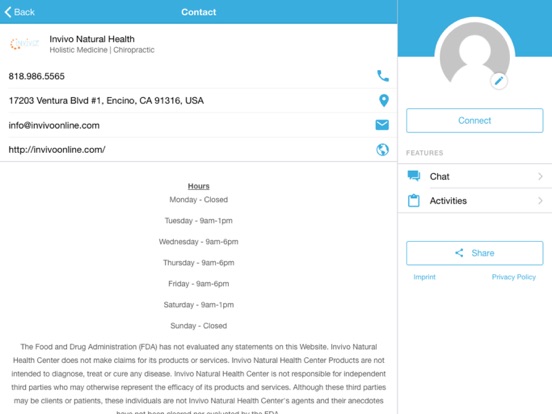Image resolution: width=552 pixels, height=414 pixels.
Task: Click the Share button
Action: point(475,253)
